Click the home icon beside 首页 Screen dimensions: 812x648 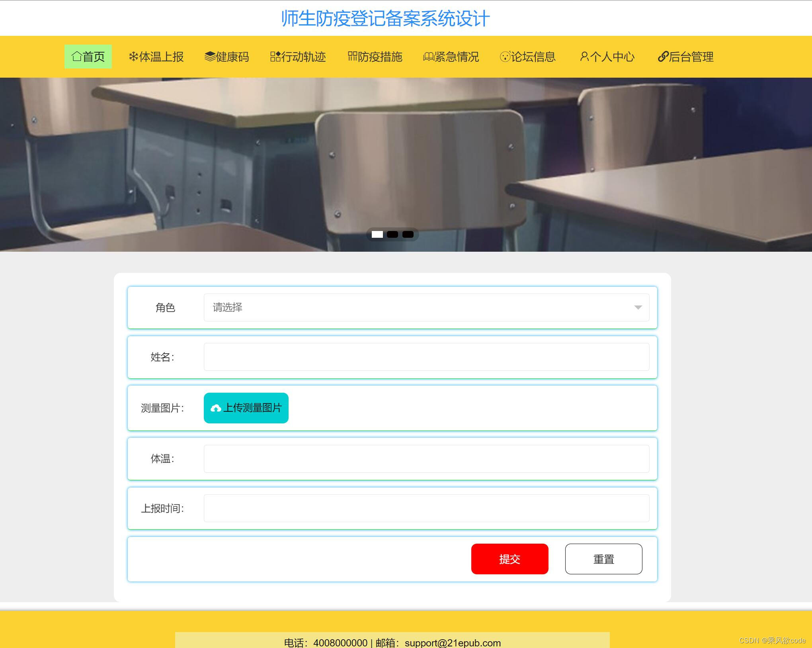pyautogui.click(x=77, y=57)
